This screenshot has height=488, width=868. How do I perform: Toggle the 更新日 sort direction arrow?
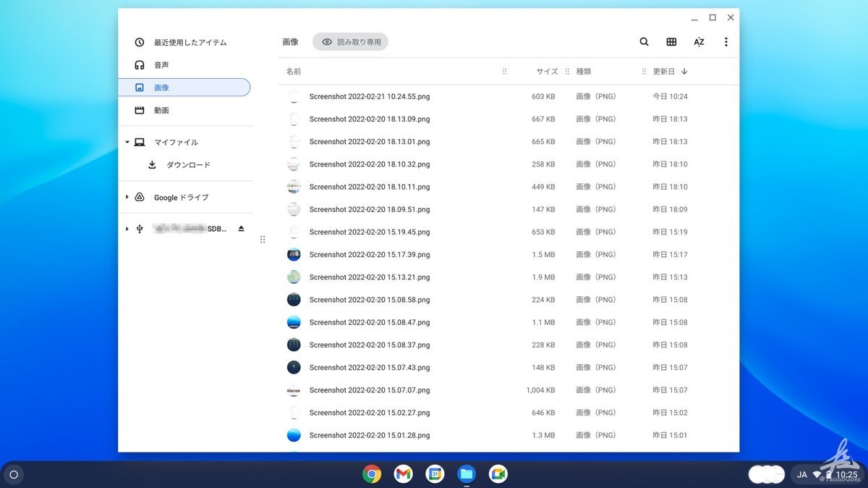[x=683, y=71]
